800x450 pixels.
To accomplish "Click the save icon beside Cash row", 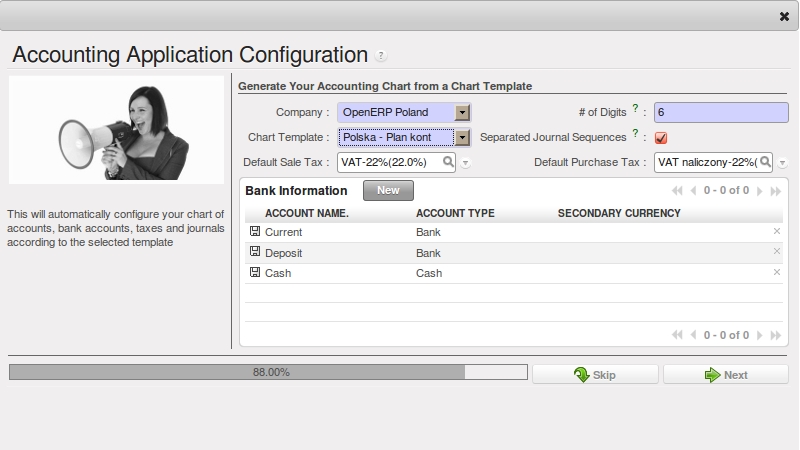I will (x=255, y=272).
